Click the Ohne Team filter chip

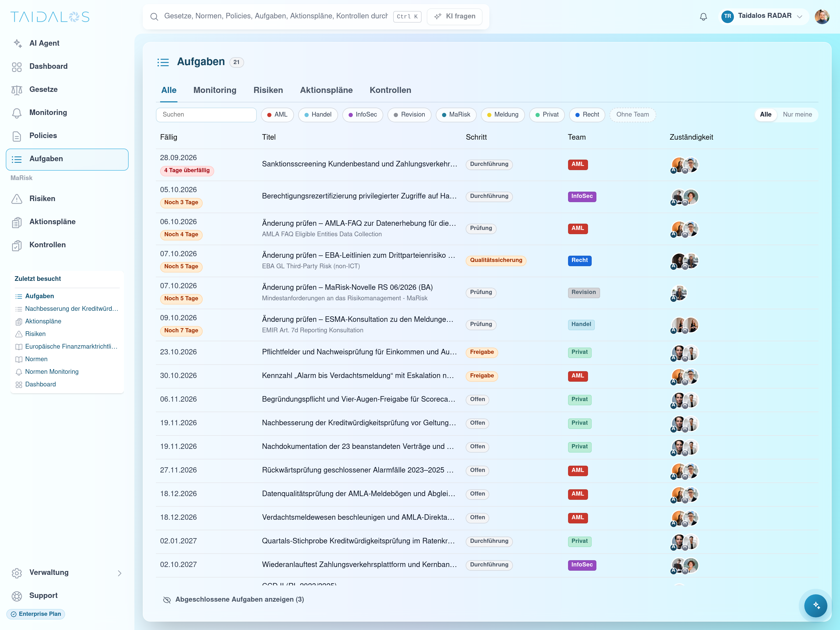tap(633, 115)
